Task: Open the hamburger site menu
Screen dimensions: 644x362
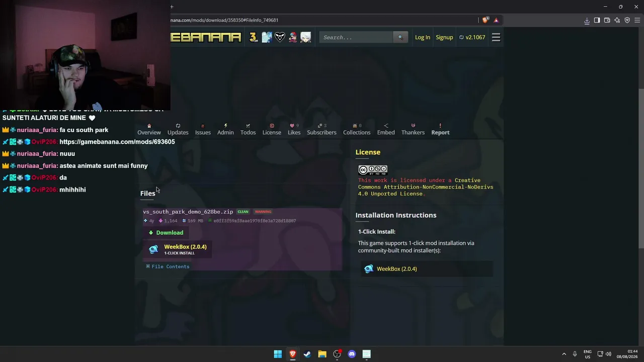Action: [x=496, y=37]
